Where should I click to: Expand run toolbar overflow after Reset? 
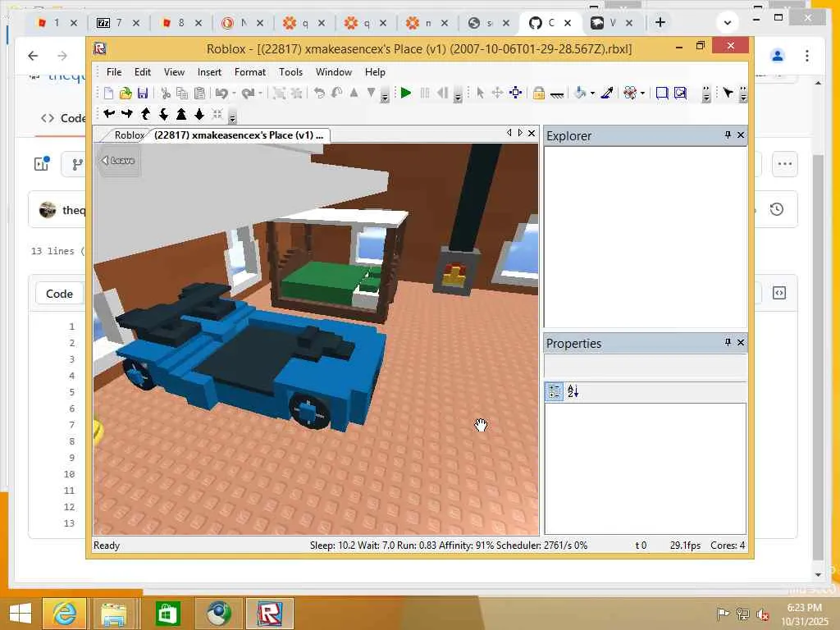(458, 95)
